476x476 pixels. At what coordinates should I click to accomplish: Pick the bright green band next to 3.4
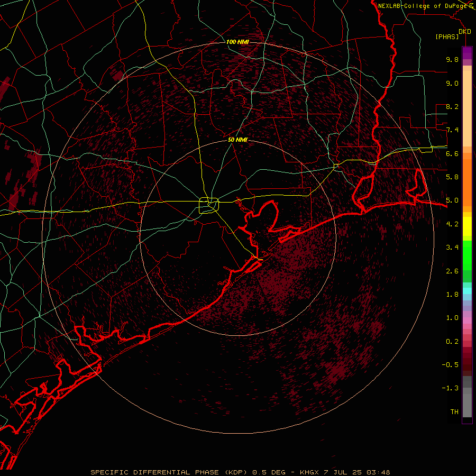coord(467,255)
